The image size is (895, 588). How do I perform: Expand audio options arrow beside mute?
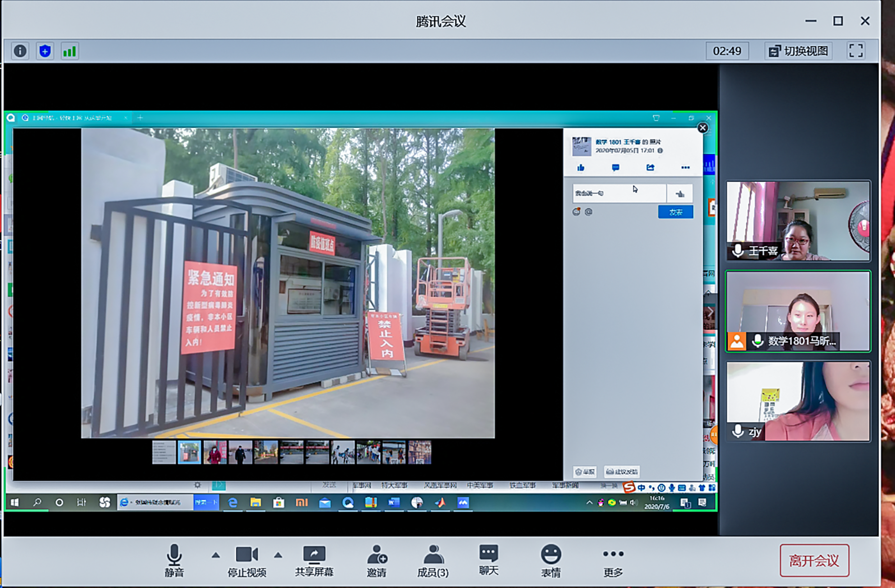click(x=215, y=555)
